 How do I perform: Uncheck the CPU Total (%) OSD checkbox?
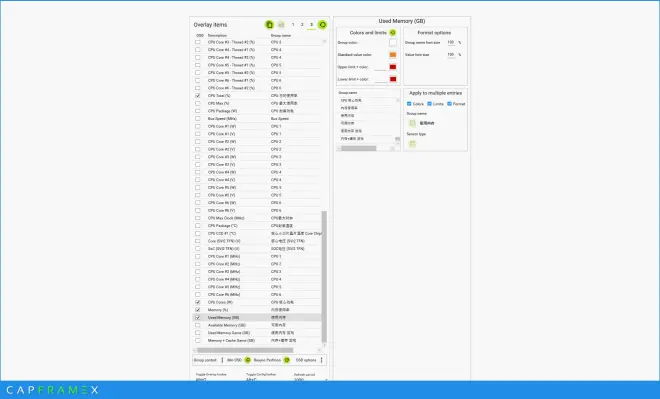click(198, 96)
